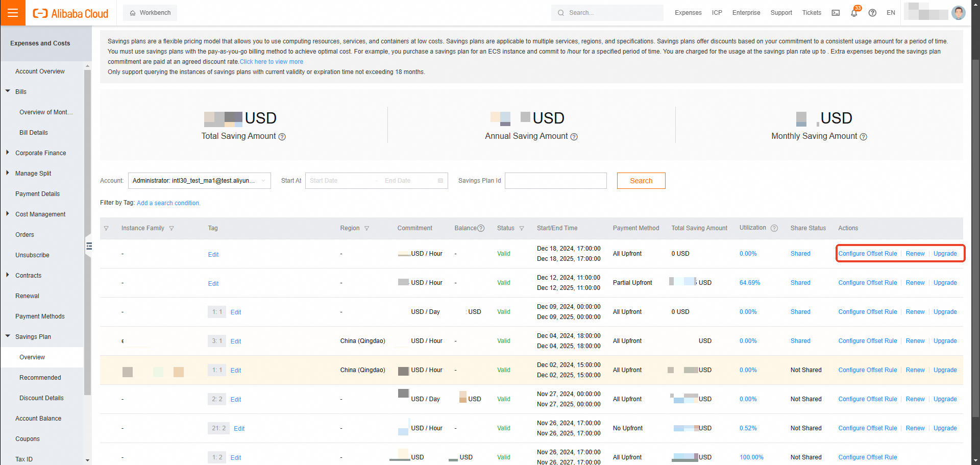
Task: Open notifications bell icon
Action: coord(854,13)
